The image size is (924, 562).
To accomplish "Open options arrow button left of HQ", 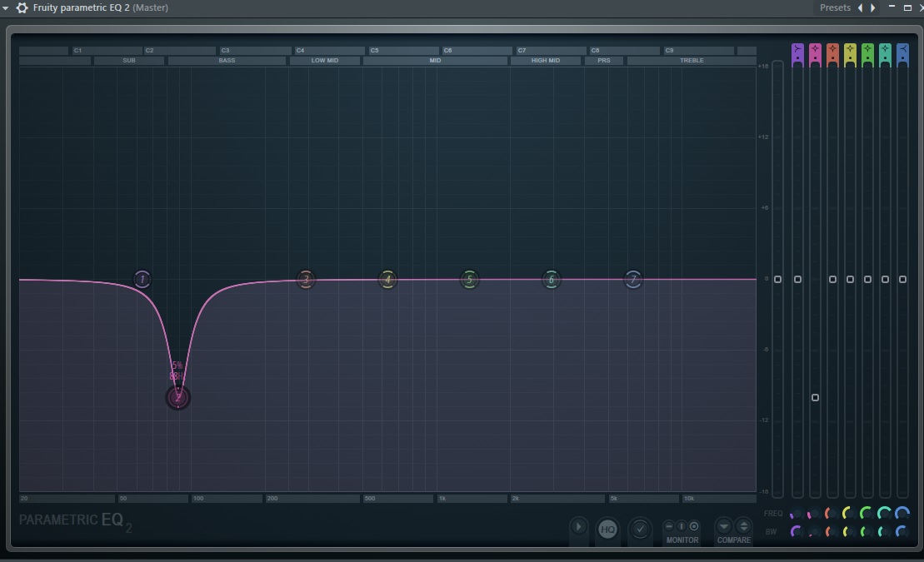I will (x=578, y=527).
